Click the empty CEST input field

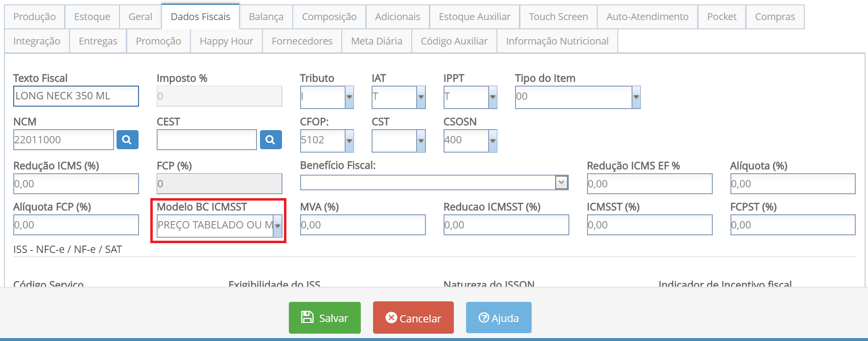207,140
